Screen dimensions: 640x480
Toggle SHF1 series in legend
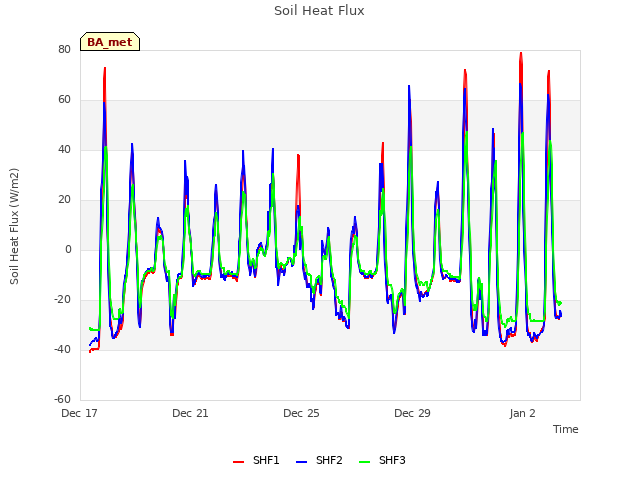256,460
